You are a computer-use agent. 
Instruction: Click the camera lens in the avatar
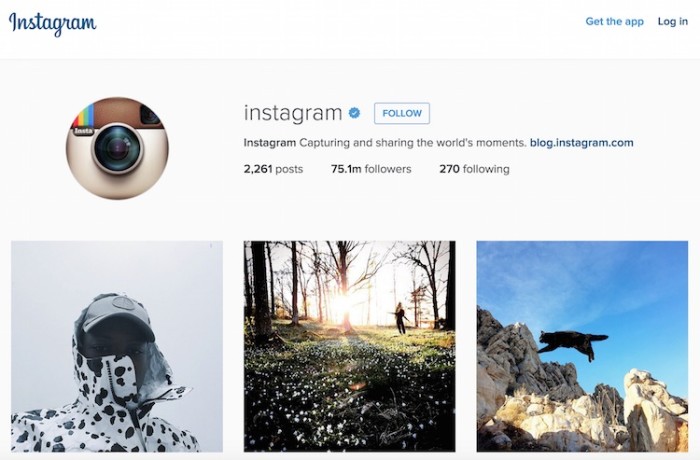tap(118, 150)
